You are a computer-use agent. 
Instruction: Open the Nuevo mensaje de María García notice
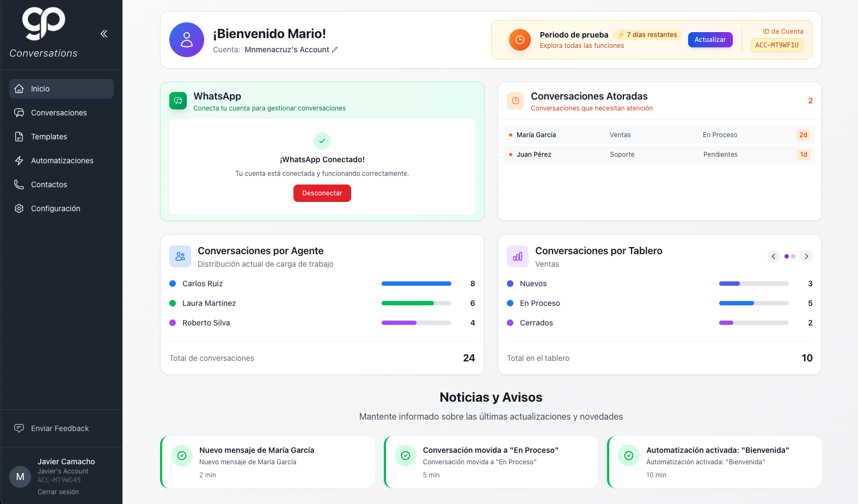pyautogui.click(x=268, y=462)
